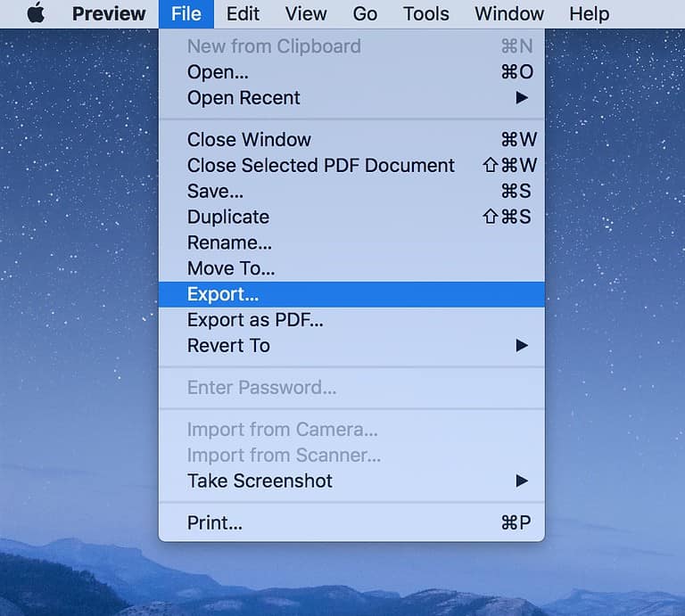Viewport: 685px width, 616px height.
Task: Open the View menu
Action: click(x=306, y=14)
